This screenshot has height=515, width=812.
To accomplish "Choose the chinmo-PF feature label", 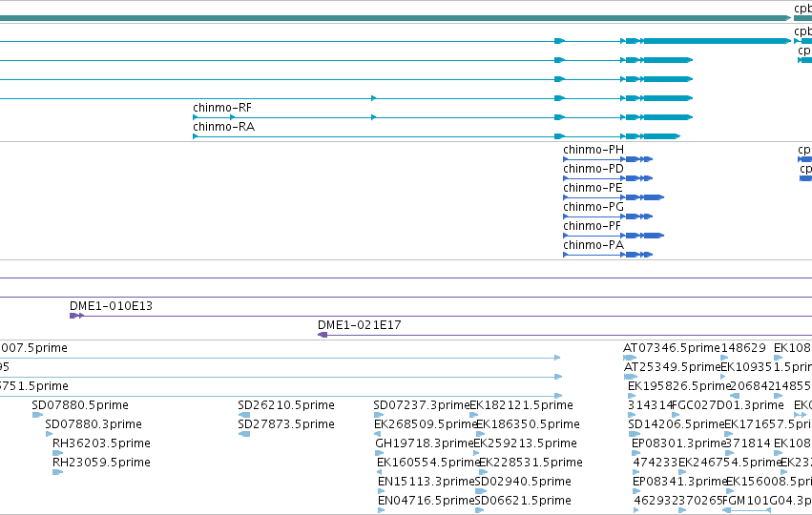I will 592,226.
